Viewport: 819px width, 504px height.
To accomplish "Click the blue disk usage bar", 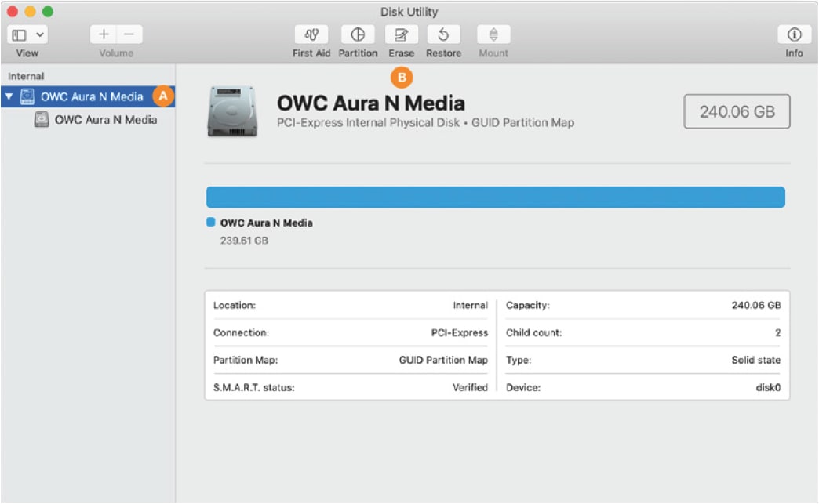I will point(495,198).
